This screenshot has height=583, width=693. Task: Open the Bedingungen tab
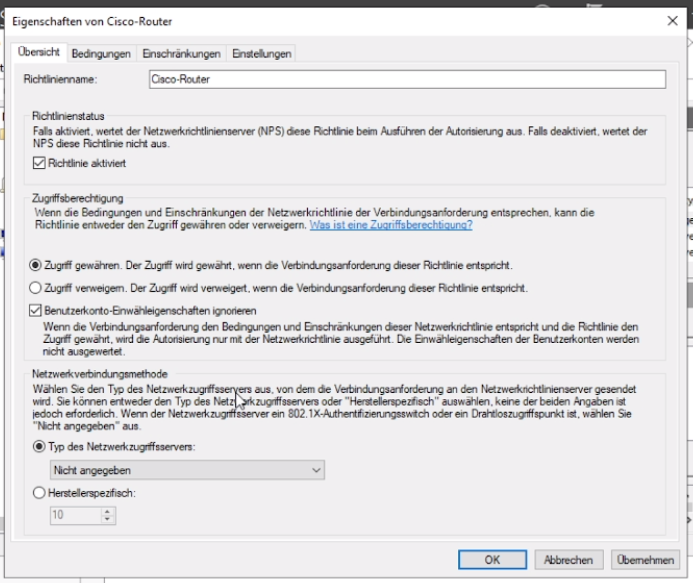click(x=101, y=53)
